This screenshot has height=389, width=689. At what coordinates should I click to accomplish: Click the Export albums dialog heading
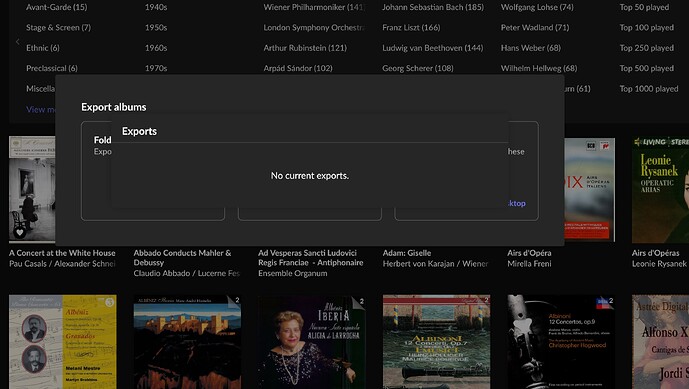[x=114, y=107]
